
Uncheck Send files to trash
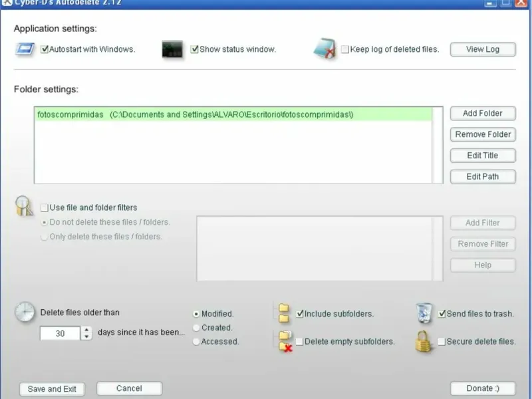pos(442,313)
